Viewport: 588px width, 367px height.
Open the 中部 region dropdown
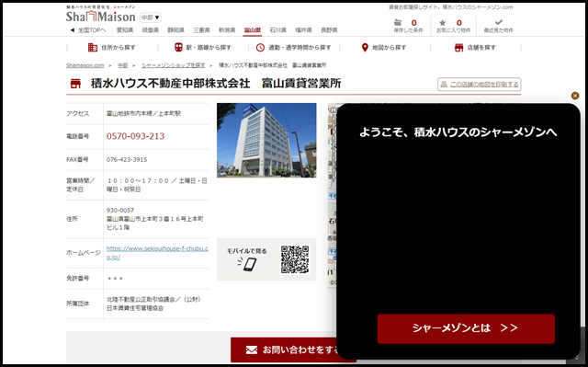(x=151, y=17)
